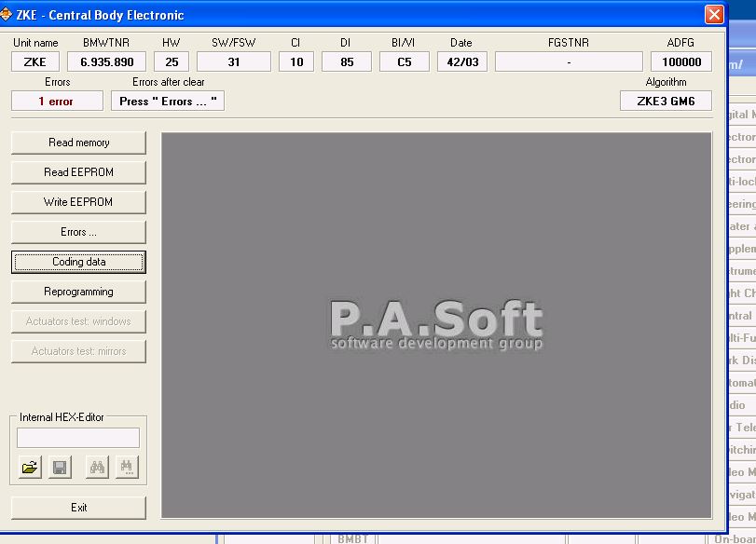This screenshot has width=756, height=544.
Task: Click the Date field showing 42/03
Action: point(461,61)
